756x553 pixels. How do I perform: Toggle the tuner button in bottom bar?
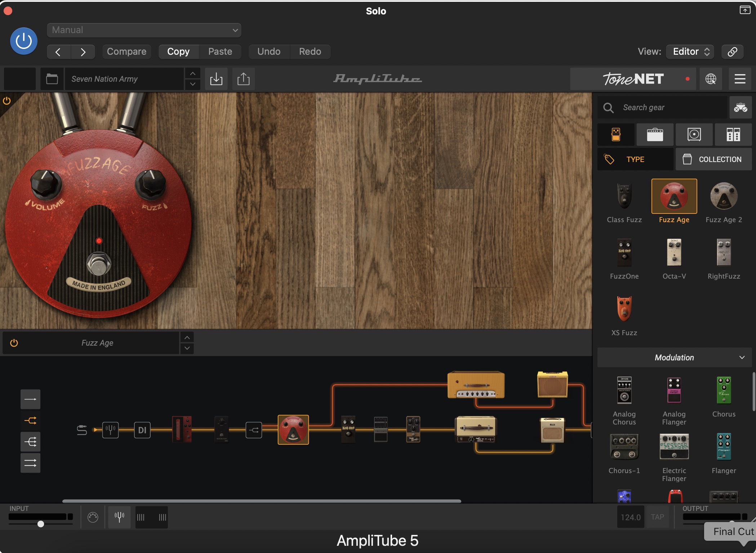tap(119, 517)
